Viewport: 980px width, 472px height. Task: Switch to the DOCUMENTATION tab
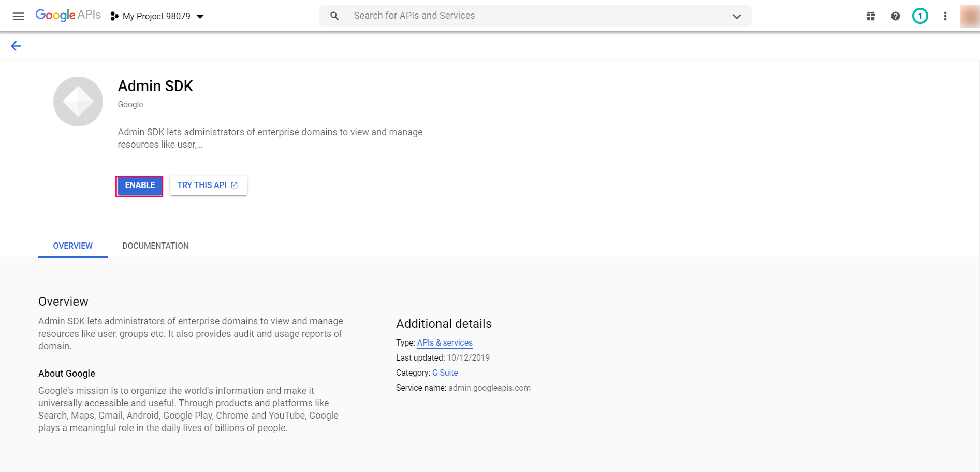[x=156, y=246]
